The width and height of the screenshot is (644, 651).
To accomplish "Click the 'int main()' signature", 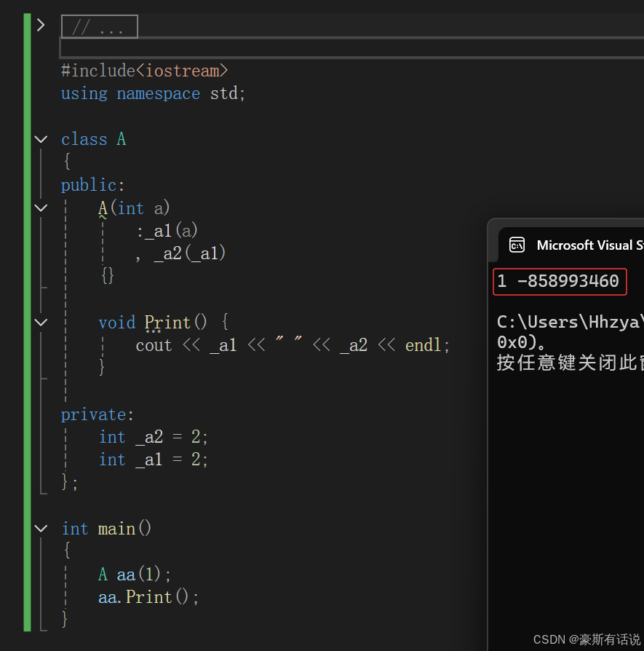I will pyautogui.click(x=106, y=529).
